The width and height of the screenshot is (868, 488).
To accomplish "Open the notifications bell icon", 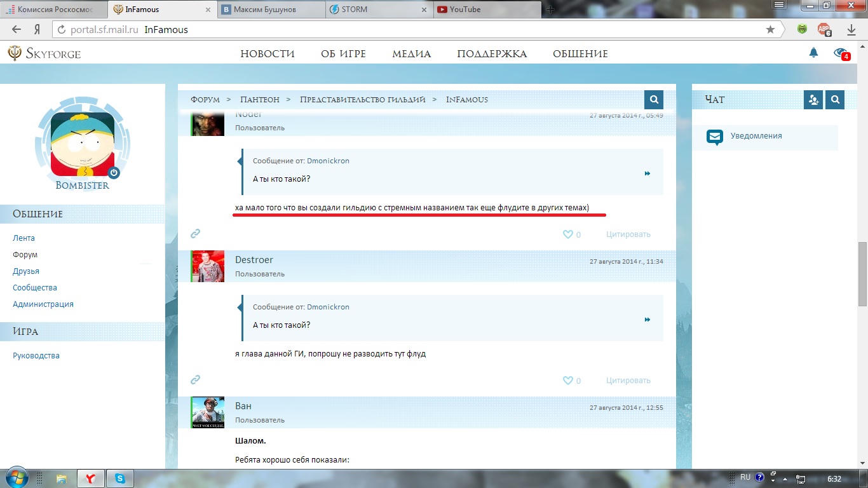I will coord(813,53).
